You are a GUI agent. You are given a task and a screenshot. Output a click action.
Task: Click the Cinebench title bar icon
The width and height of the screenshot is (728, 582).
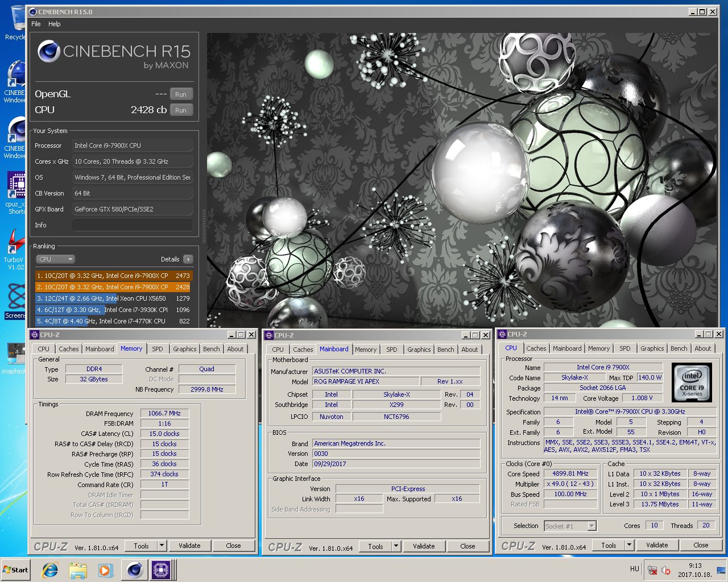click(32, 11)
